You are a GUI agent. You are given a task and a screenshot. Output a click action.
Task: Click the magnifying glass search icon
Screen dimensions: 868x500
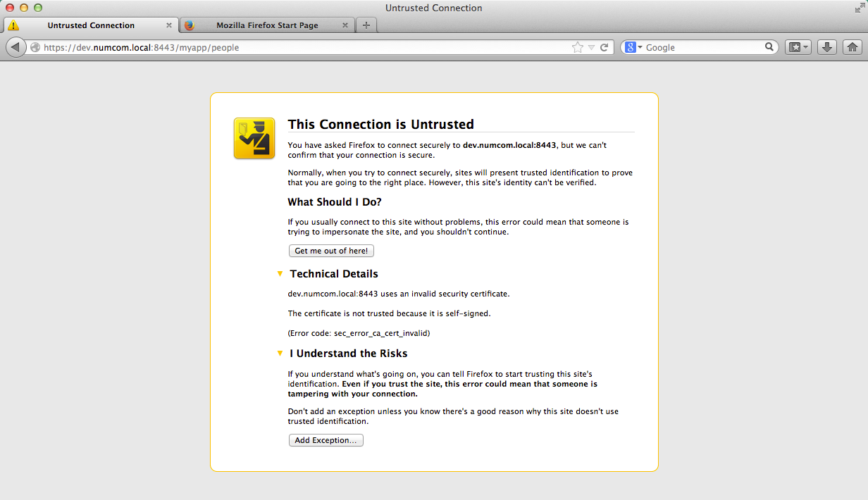pyautogui.click(x=769, y=47)
